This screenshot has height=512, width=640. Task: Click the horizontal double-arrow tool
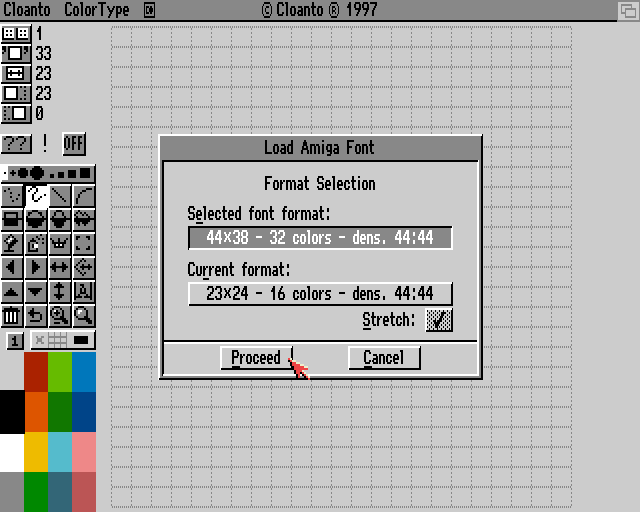[x=60, y=268]
